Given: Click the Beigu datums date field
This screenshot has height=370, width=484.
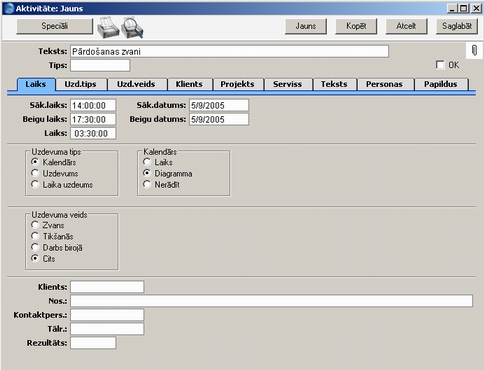Looking at the screenshot, I should [x=219, y=119].
